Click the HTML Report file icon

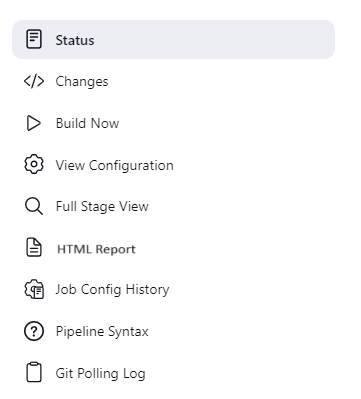pyautogui.click(x=34, y=248)
